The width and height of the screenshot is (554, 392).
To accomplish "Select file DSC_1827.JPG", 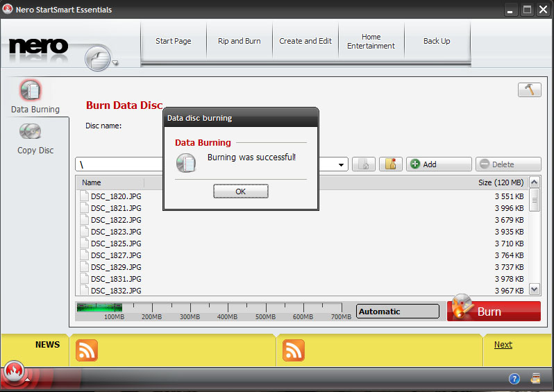I will coord(116,255).
